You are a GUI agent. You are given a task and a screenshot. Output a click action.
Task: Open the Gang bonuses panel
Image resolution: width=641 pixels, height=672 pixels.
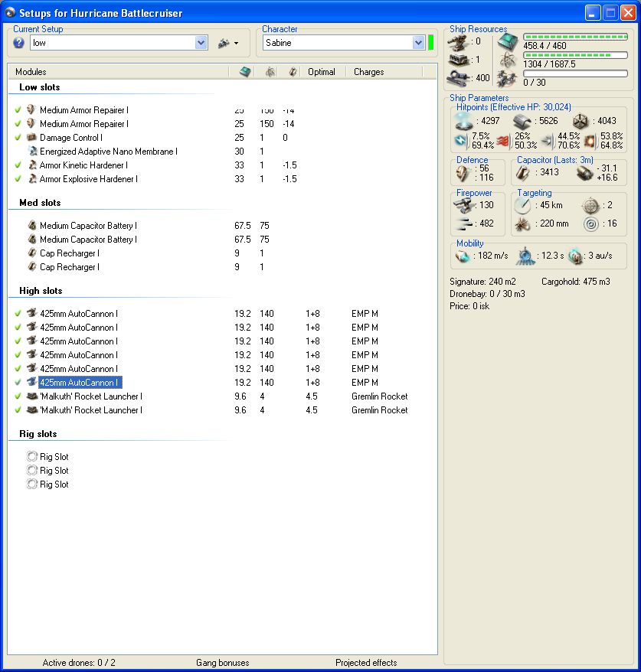223,663
